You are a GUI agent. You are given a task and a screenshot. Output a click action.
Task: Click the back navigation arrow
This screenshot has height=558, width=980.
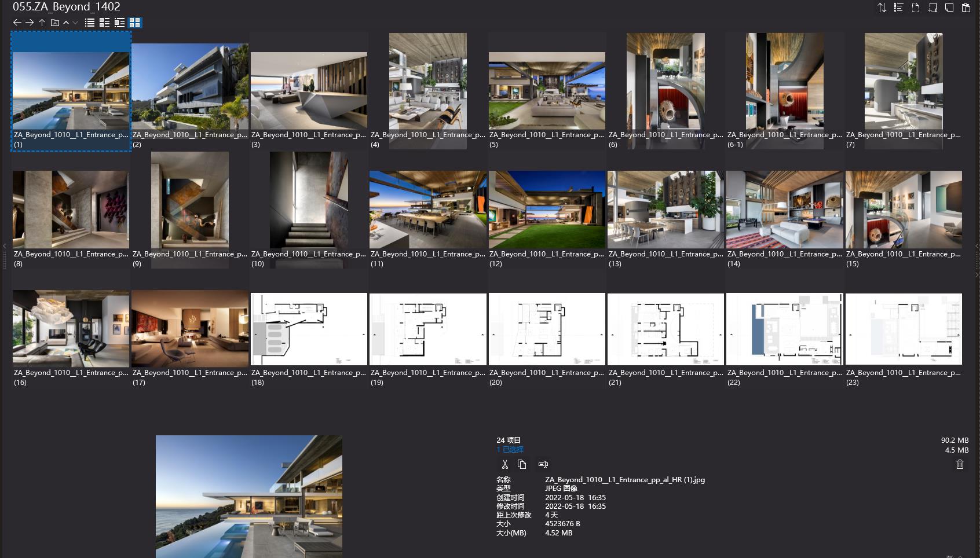click(17, 23)
